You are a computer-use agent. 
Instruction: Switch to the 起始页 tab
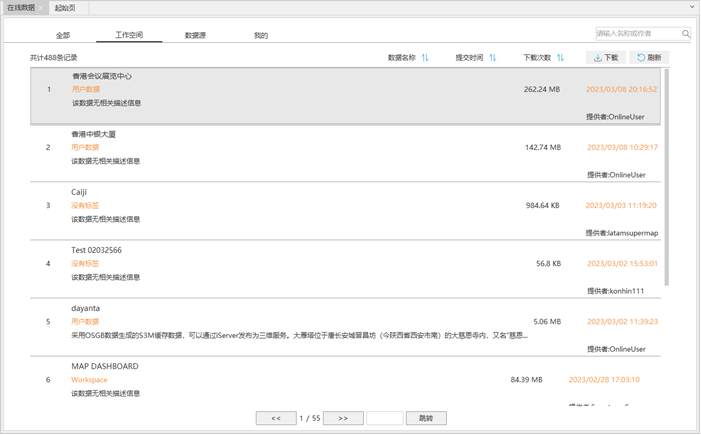click(x=65, y=8)
